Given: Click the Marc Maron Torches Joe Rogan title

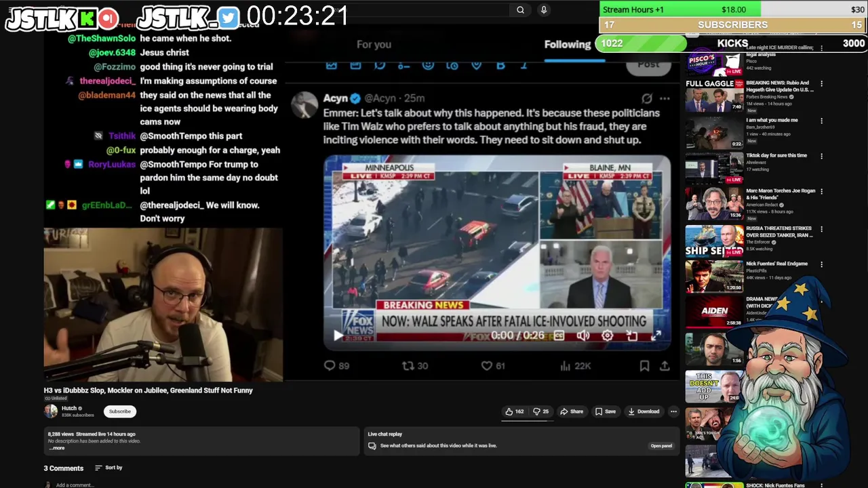Looking at the screenshot, I should point(781,195).
